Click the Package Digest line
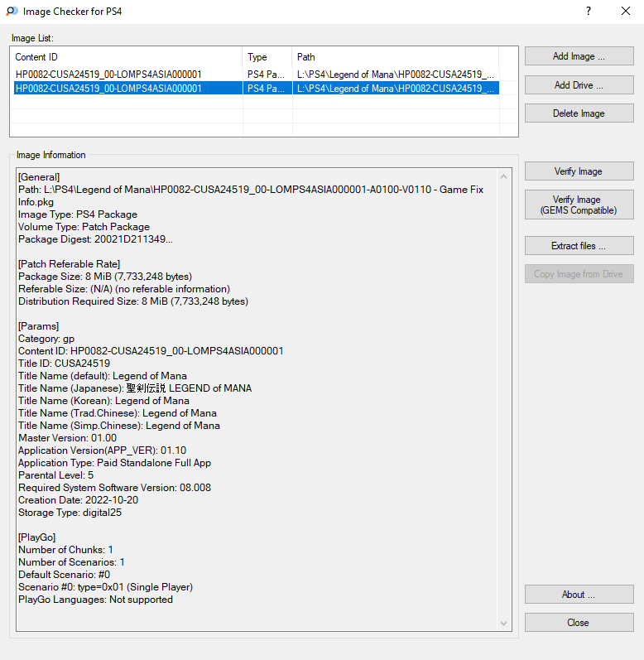Screen dimensions: 644x660 pos(95,239)
